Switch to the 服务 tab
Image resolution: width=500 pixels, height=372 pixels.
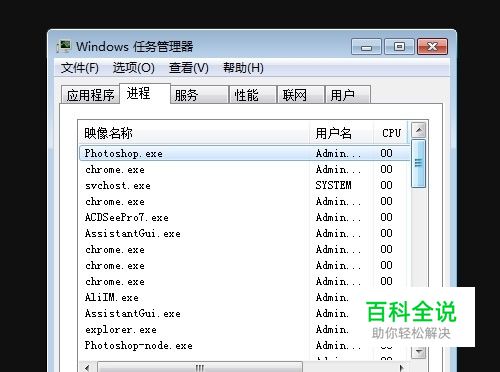tap(199, 95)
